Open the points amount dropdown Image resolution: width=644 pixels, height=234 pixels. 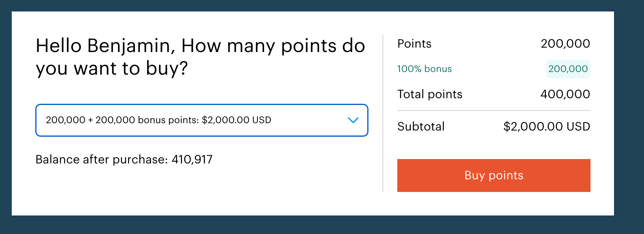[202, 120]
